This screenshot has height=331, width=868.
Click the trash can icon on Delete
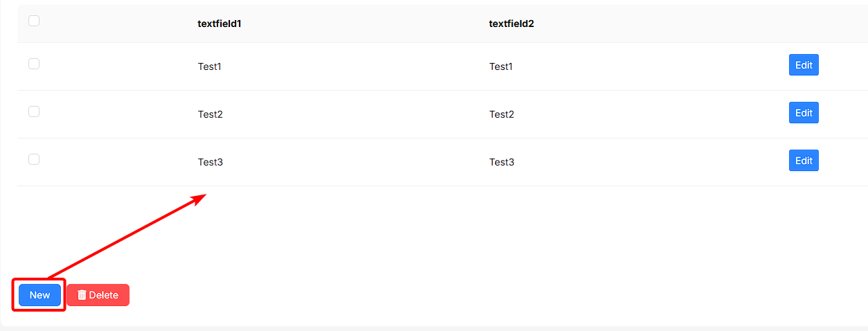82,295
